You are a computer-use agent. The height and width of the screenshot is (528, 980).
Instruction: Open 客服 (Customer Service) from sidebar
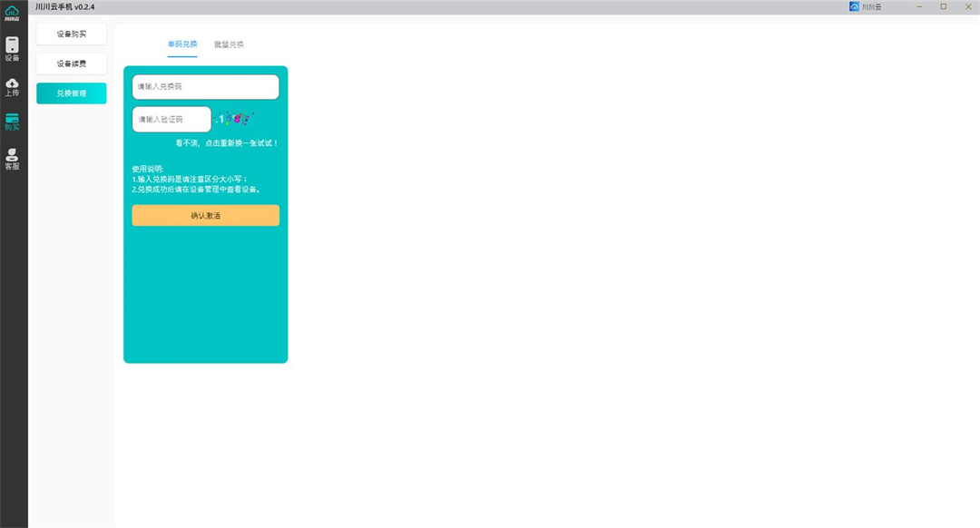coord(12,160)
